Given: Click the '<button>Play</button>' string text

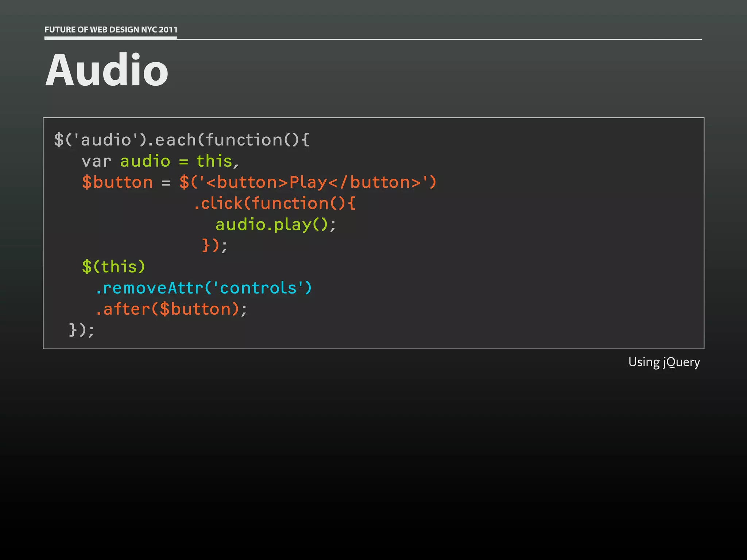Looking at the screenshot, I should [314, 182].
